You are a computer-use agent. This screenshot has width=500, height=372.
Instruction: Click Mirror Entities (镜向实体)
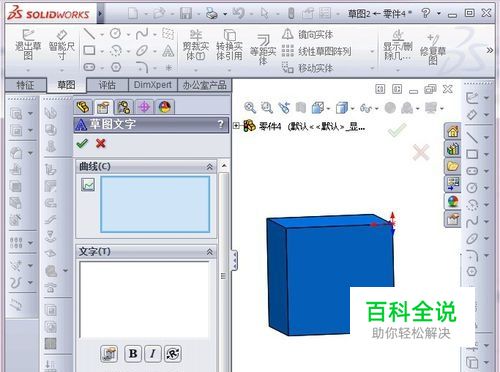pyautogui.click(x=307, y=34)
